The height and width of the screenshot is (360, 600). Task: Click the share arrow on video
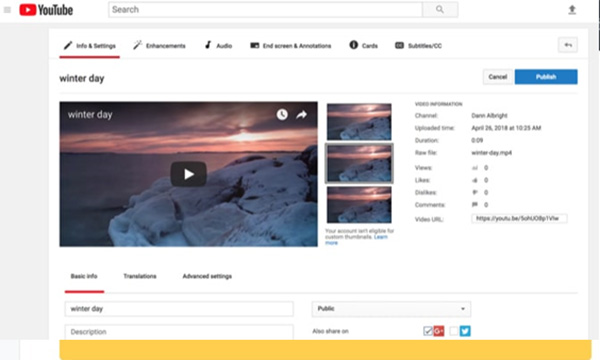302,114
